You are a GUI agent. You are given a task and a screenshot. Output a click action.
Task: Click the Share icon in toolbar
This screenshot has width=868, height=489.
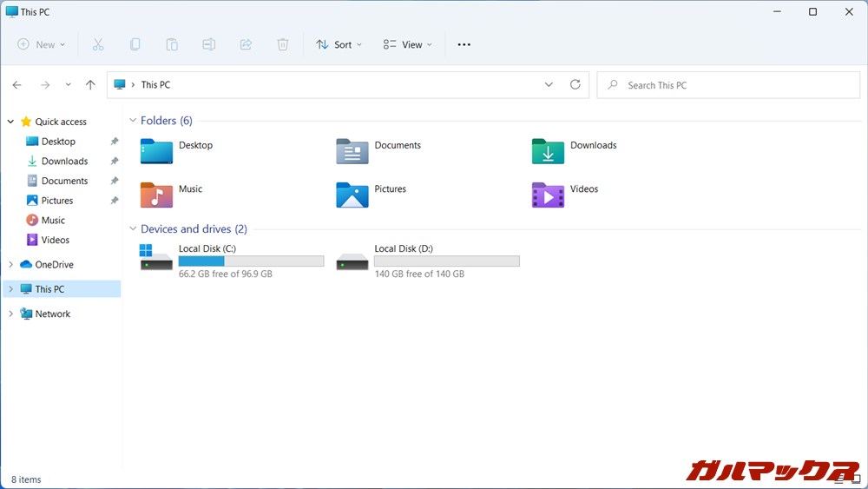(246, 44)
